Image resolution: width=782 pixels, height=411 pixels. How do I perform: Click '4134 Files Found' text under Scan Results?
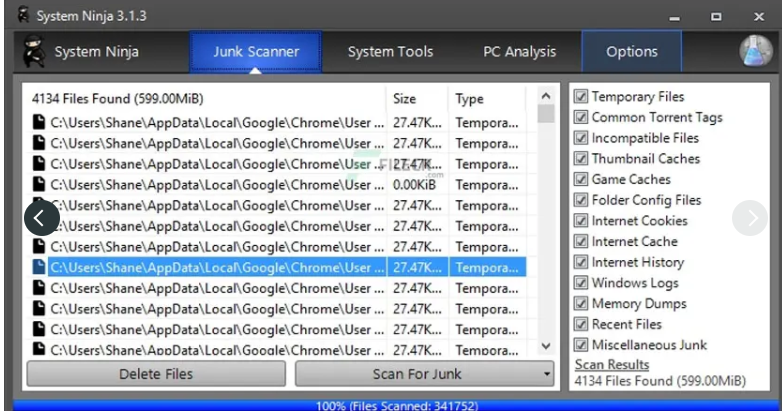(x=660, y=381)
